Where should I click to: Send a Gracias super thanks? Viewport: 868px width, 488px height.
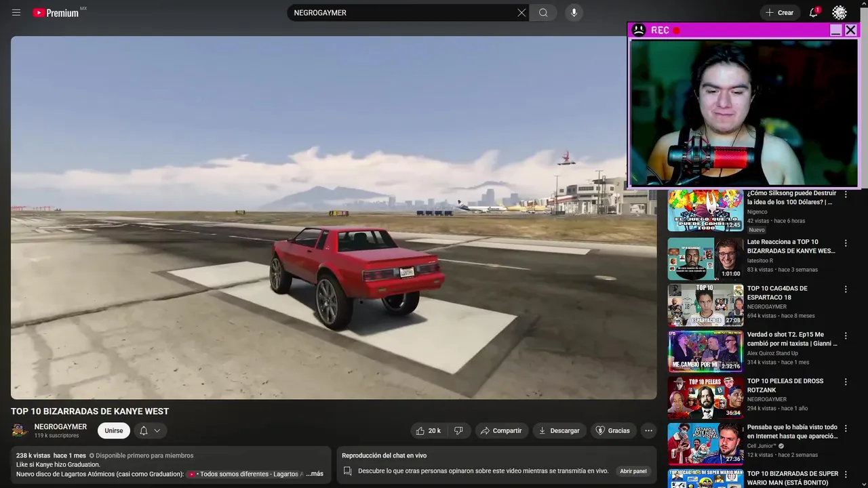[x=613, y=430]
